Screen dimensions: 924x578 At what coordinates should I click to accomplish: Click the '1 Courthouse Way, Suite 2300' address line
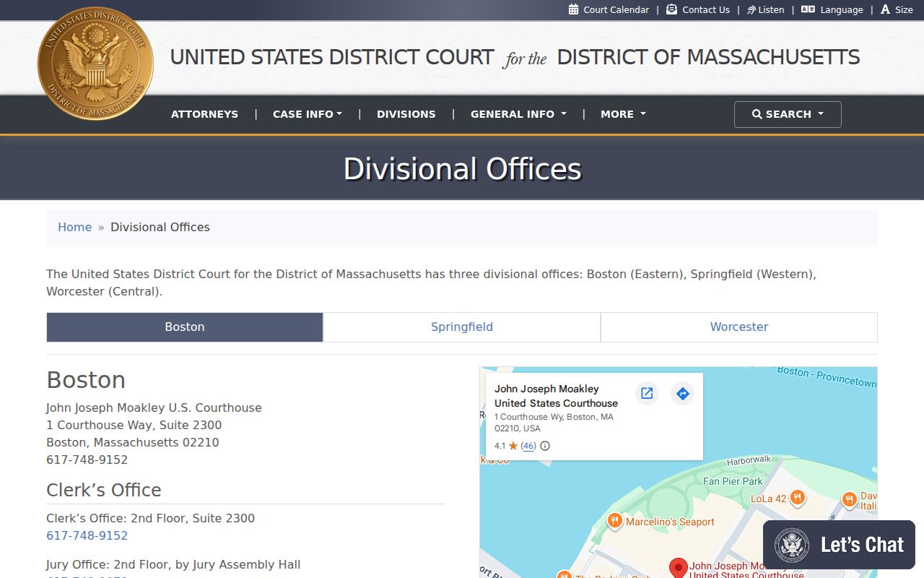pyautogui.click(x=134, y=425)
